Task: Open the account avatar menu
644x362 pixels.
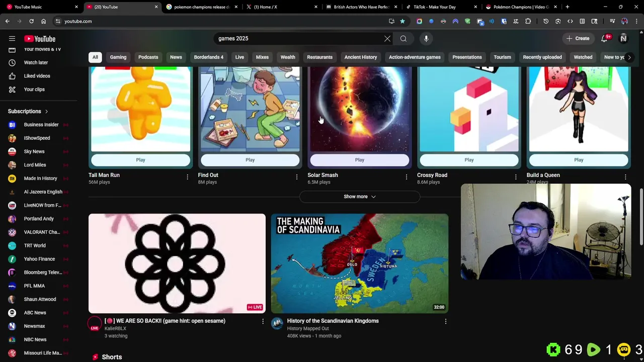Action: tap(623, 39)
